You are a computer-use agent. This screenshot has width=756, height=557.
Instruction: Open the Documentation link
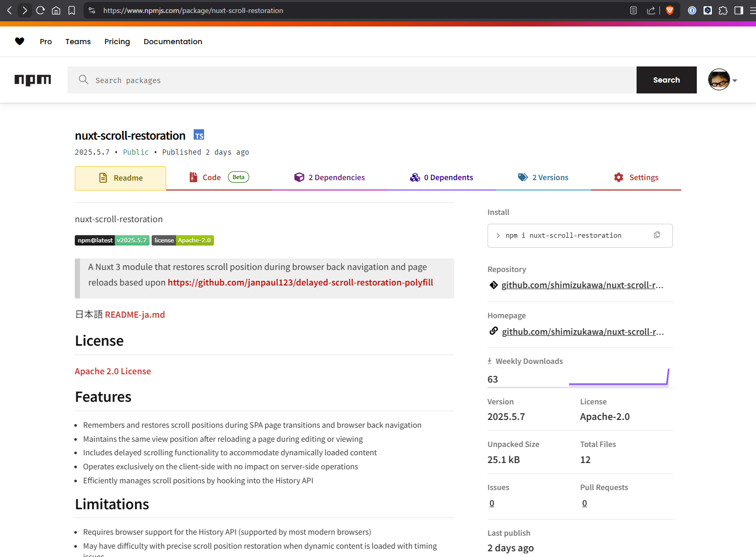[x=173, y=42]
